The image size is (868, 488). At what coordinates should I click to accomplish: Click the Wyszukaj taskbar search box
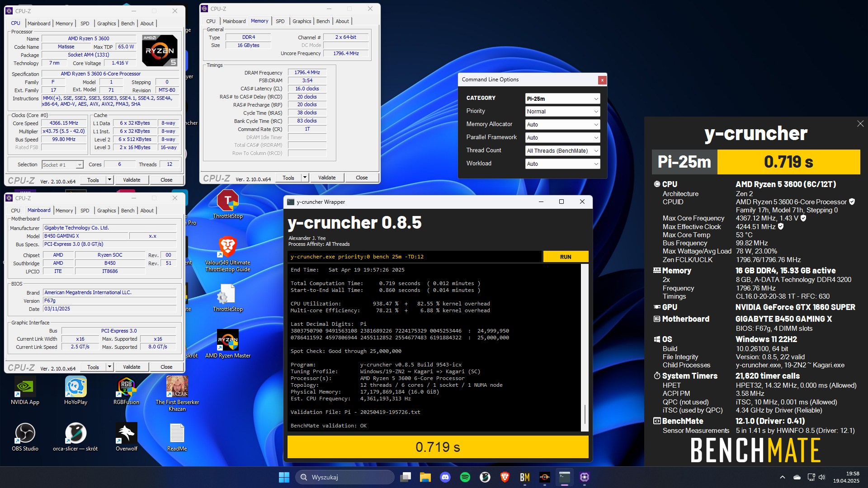tap(345, 477)
